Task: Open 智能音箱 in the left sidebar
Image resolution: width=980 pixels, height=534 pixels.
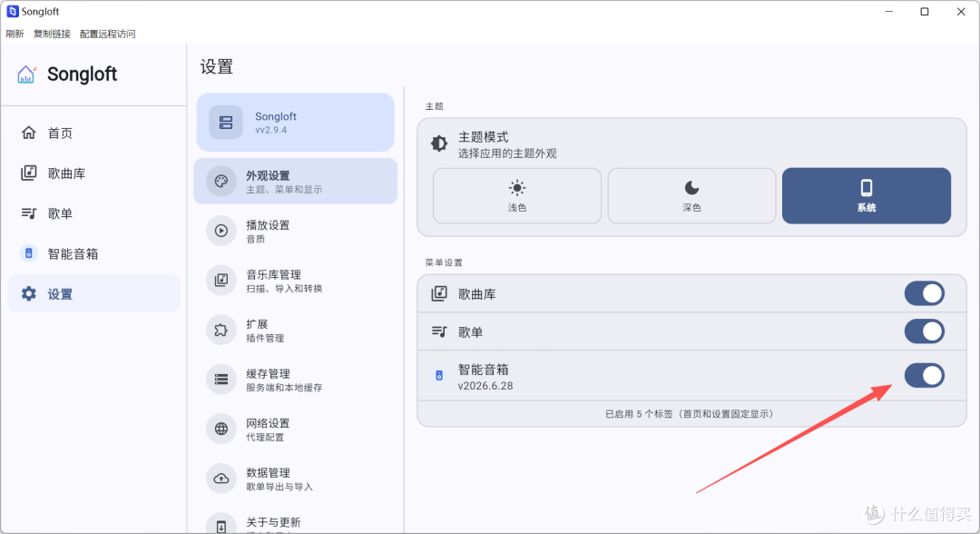Action: click(93, 254)
